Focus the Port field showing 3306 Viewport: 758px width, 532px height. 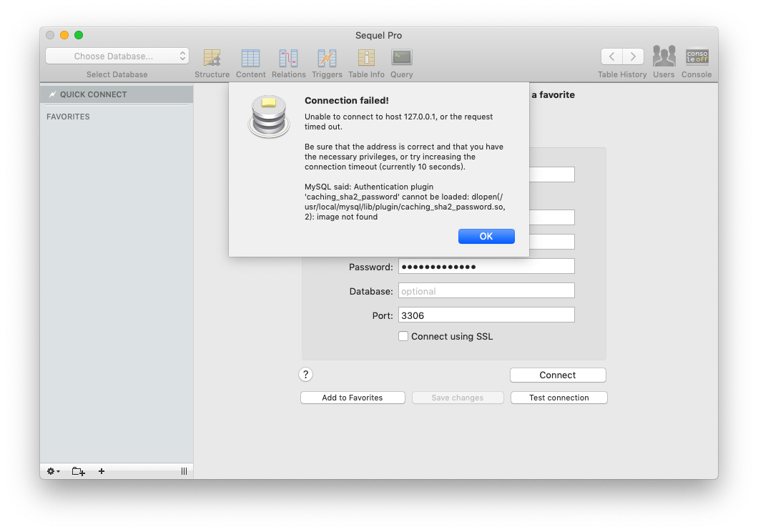[486, 315]
